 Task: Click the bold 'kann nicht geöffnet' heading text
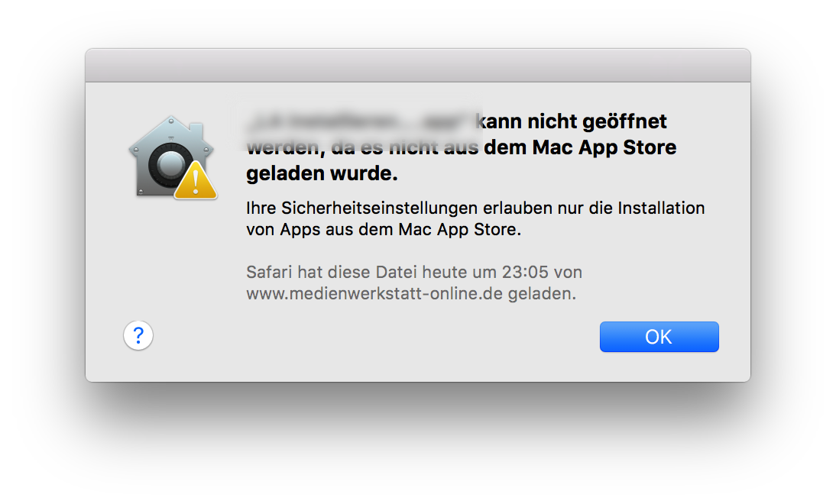(572, 121)
